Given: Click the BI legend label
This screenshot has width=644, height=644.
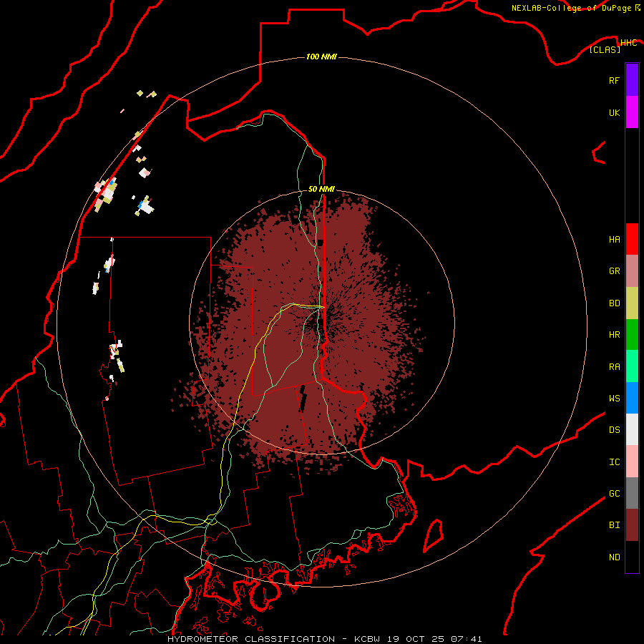Looking at the screenshot, I should point(614,525).
